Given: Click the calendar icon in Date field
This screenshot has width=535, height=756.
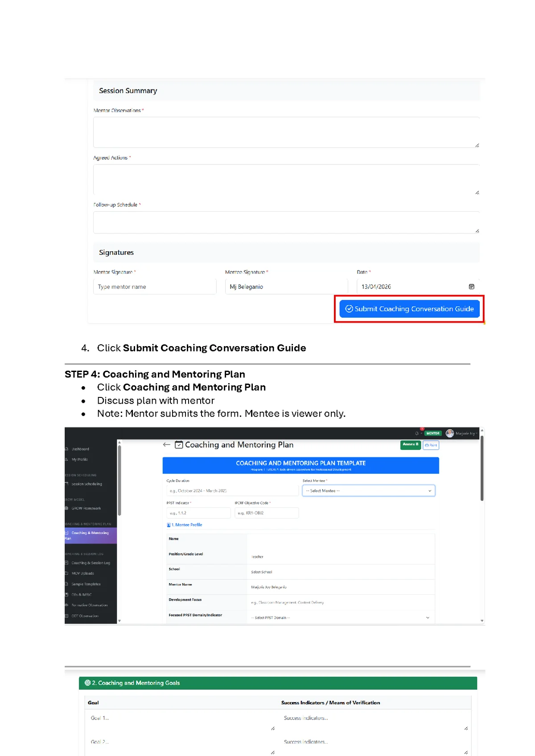Looking at the screenshot, I should pos(471,287).
